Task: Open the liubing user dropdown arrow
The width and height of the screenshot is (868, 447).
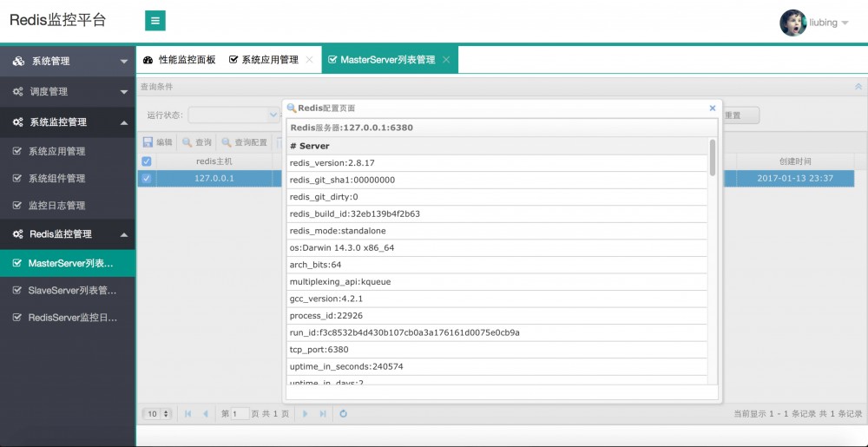Action: tap(845, 23)
